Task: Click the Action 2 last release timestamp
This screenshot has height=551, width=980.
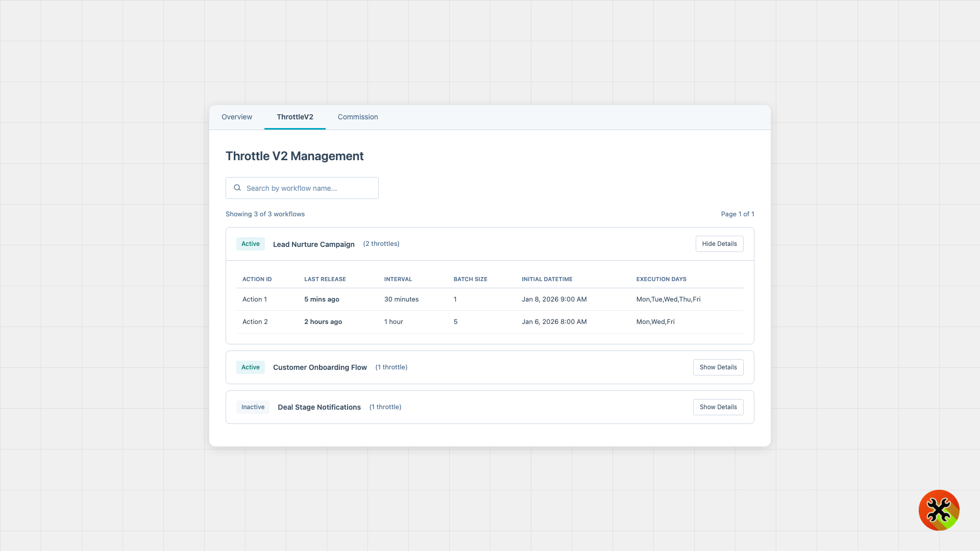Action: (323, 321)
